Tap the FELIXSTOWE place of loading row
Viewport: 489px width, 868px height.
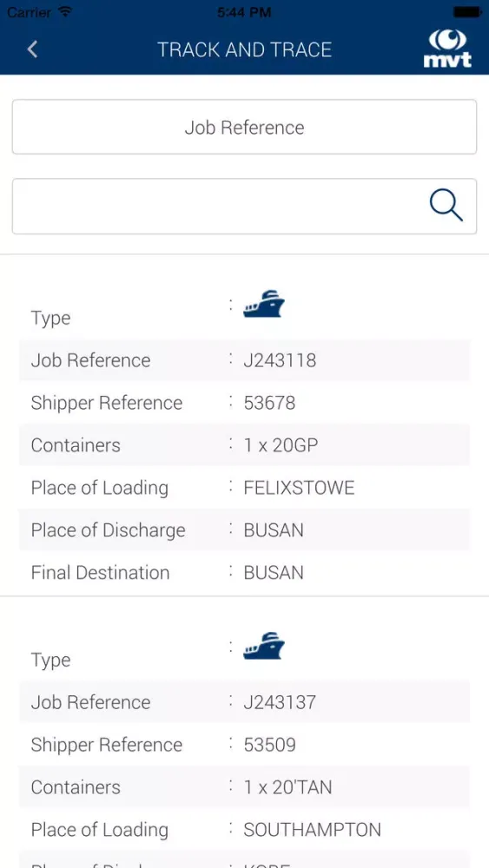coord(244,488)
